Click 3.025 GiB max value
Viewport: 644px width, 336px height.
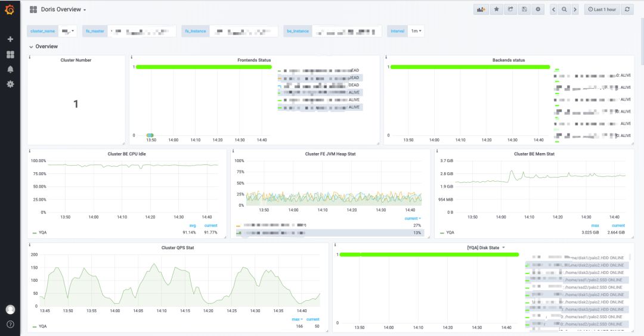(590, 232)
